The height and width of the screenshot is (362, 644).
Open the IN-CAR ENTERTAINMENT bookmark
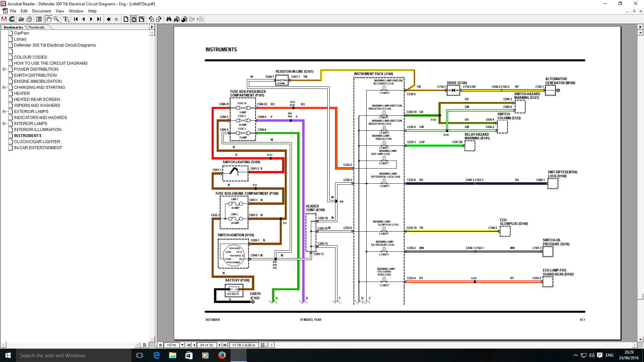click(x=38, y=148)
